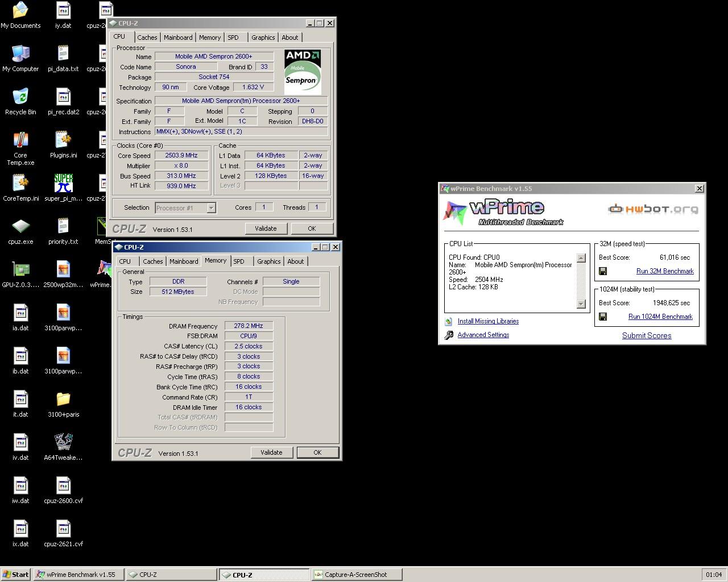Select priority.txt file icon
This screenshot has width=728, height=582.
click(x=63, y=231)
